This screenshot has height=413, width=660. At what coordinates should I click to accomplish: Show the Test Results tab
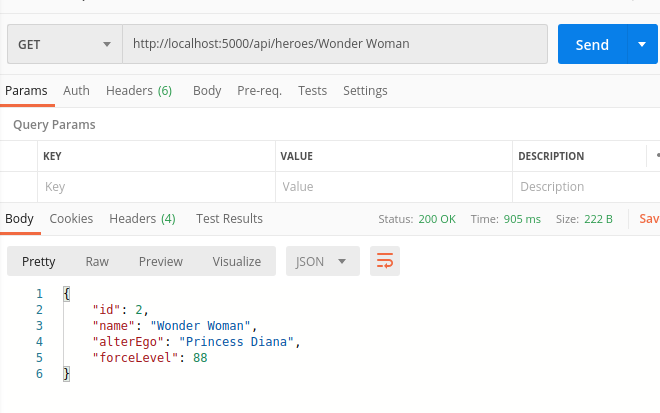pos(229,218)
